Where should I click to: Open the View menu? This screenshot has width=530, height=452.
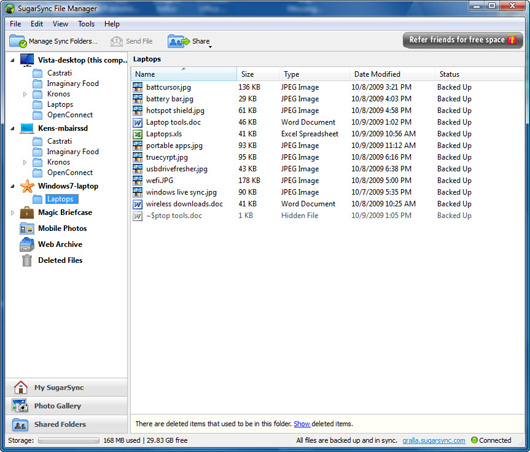point(60,24)
